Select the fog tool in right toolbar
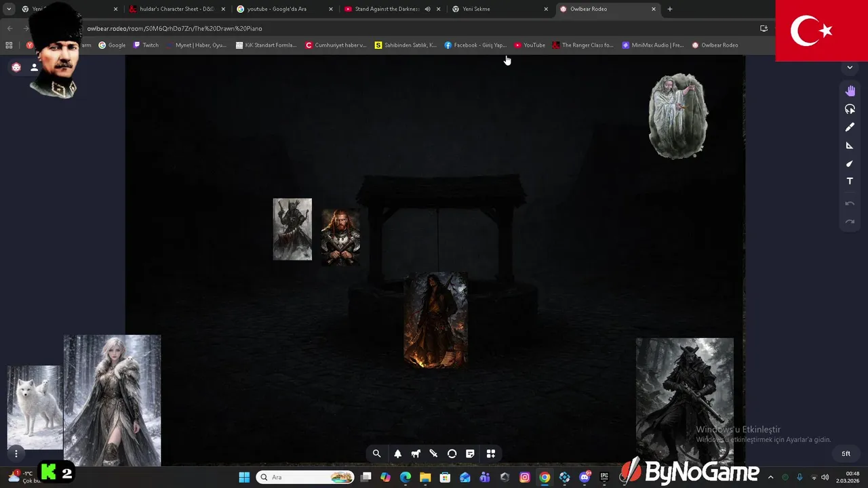This screenshot has height=488, width=868. click(850, 109)
